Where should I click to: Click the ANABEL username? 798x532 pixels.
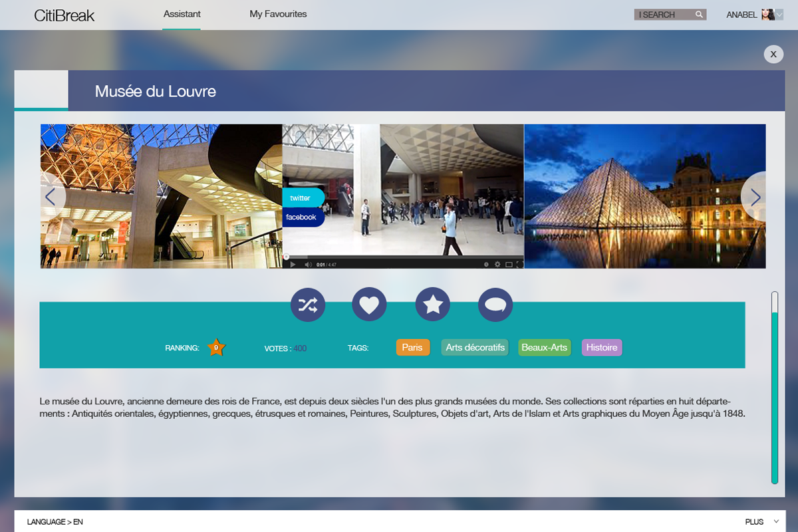[741, 15]
